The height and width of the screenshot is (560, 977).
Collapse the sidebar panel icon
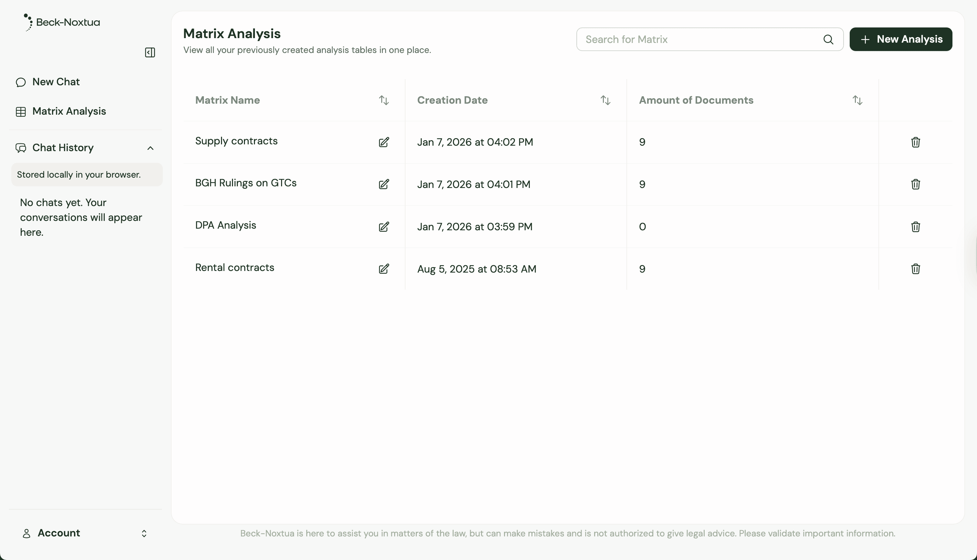(150, 52)
